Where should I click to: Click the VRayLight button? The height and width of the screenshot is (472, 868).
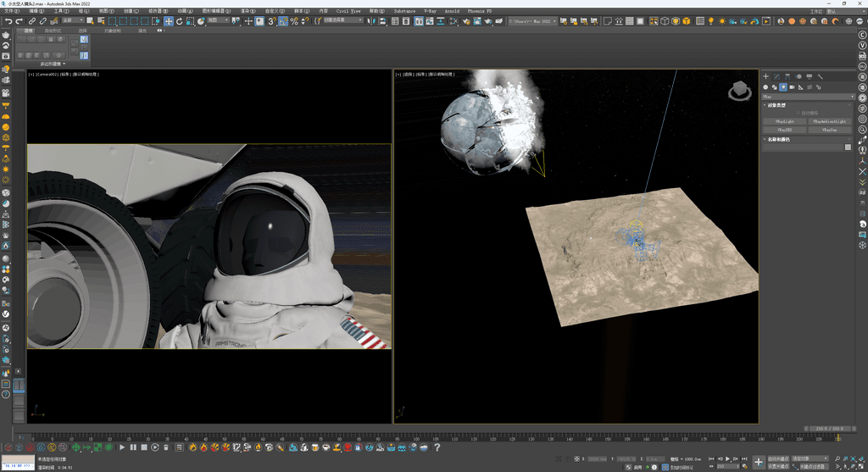pos(784,121)
